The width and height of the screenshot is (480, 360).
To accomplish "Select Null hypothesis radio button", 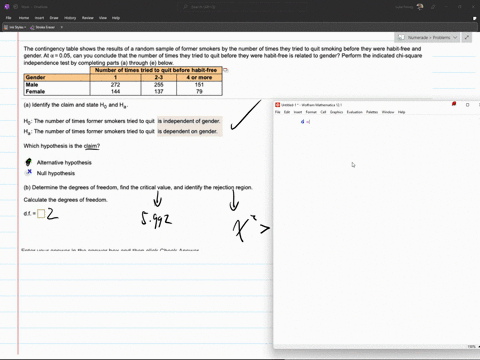I will click(x=28, y=173).
